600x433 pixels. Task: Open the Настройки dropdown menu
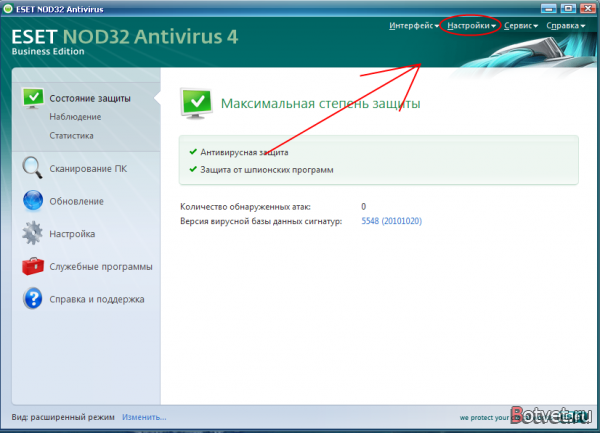471,26
